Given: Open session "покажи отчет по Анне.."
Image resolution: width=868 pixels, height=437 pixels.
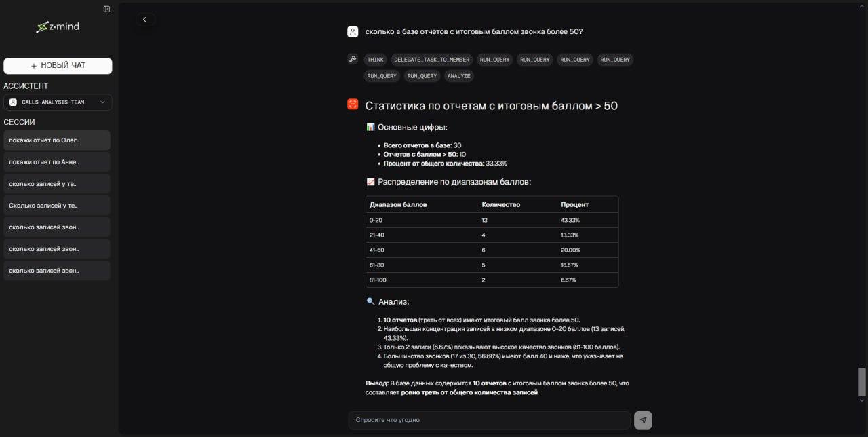Looking at the screenshot, I should tap(57, 162).
